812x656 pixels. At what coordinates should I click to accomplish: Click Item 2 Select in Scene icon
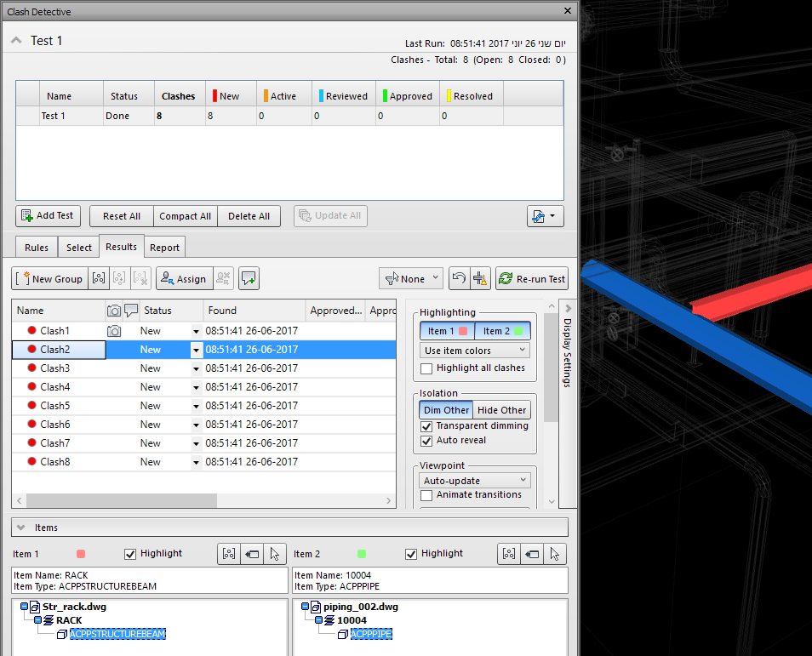pos(555,554)
